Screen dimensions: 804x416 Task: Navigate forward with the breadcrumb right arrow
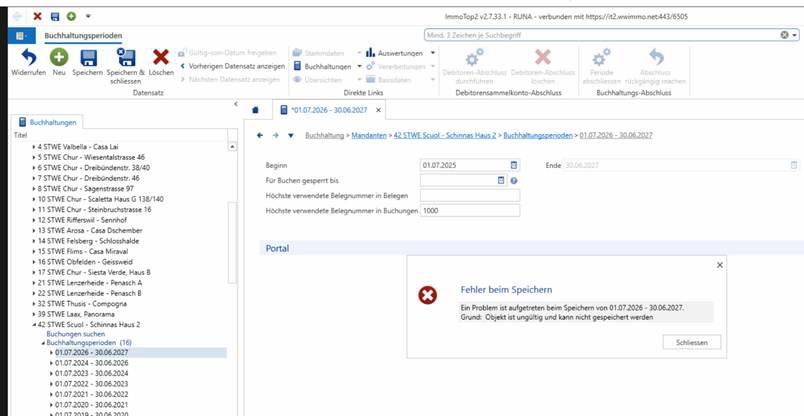(275, 135)
